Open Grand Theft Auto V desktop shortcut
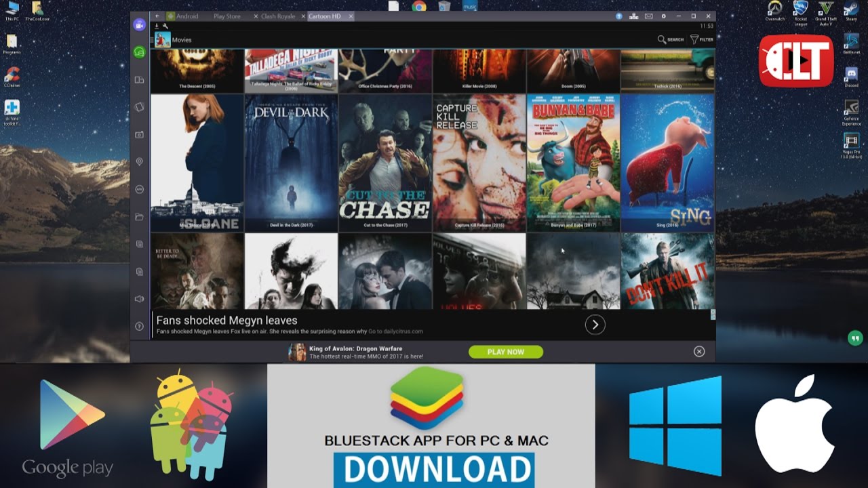 click(x=826, y=13)
